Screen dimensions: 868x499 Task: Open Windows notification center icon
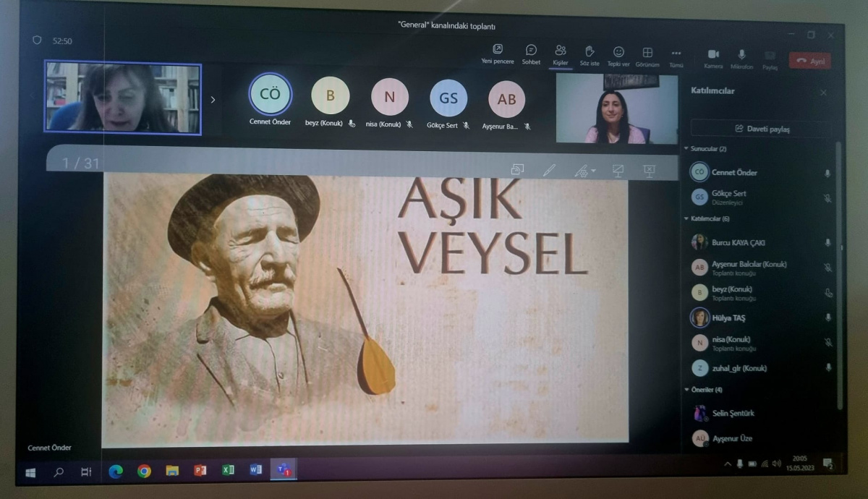pyautogui.click(x=828, y=464)
